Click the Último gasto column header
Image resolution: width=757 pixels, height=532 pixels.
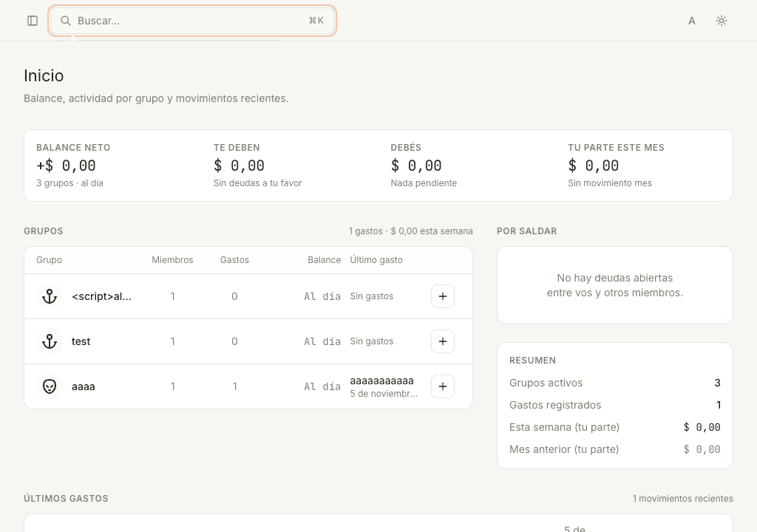[376, 260]
